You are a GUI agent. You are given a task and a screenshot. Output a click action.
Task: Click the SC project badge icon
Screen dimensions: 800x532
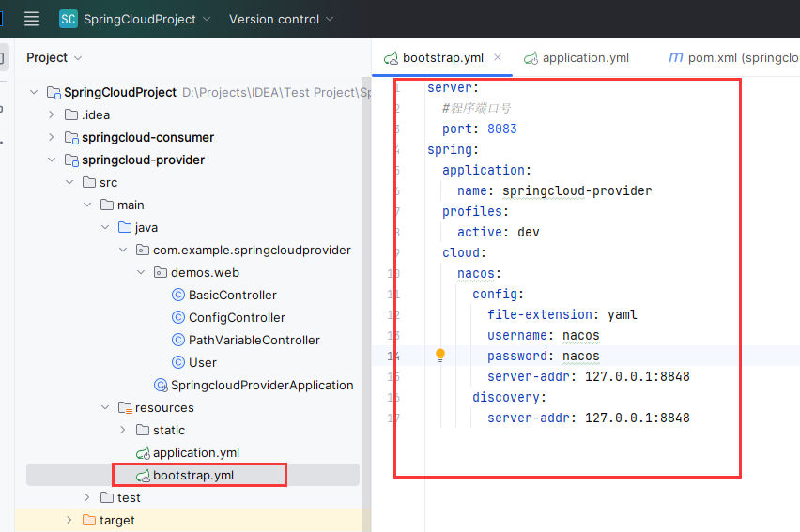click(68, 19)
